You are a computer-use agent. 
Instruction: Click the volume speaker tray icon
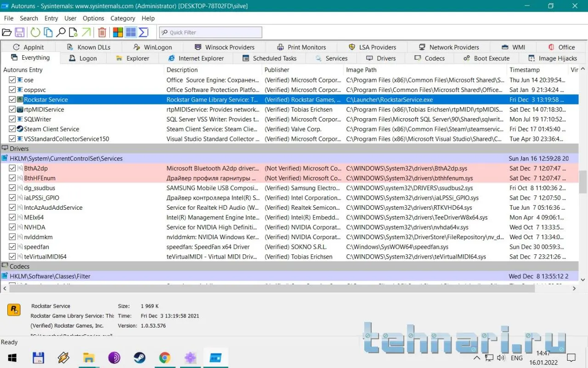coord(501,358)
